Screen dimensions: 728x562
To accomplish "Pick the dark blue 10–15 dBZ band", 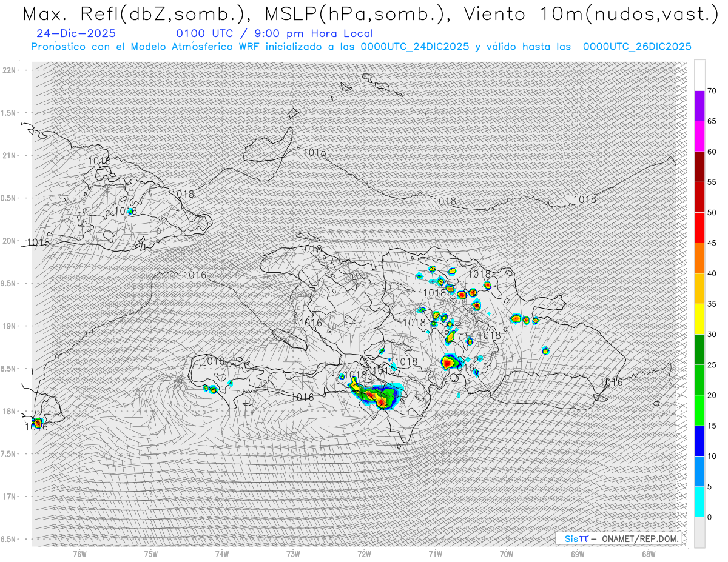I will pos(699,441).
